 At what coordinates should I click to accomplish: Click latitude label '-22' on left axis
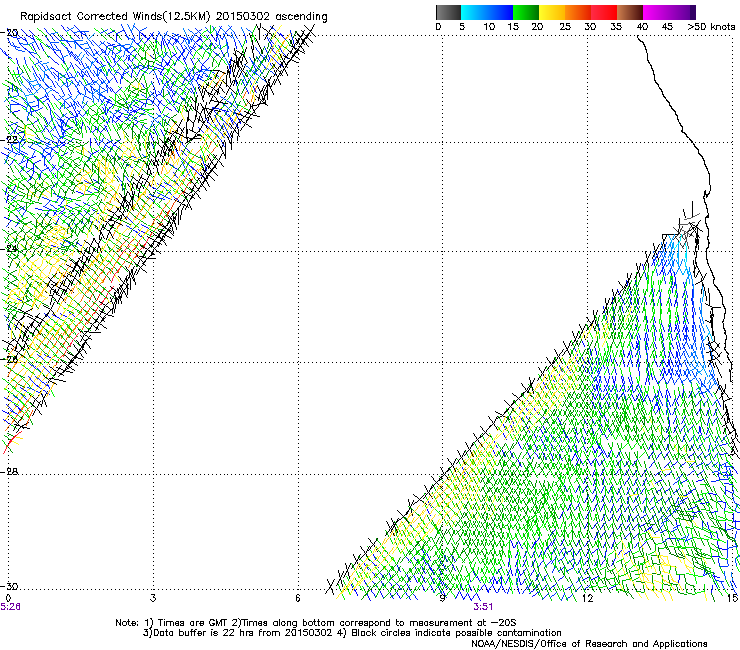(9, 140)
